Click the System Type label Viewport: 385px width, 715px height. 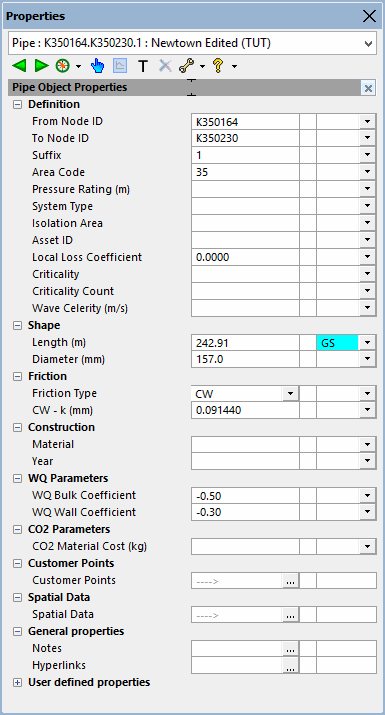point(62,207)
